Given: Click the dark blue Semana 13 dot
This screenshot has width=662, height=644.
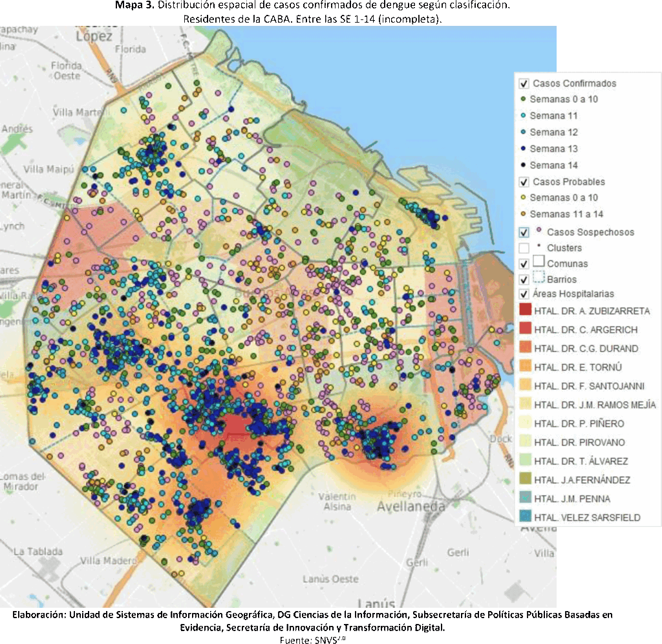Looking at the screenshot, I should coord(523,148).
